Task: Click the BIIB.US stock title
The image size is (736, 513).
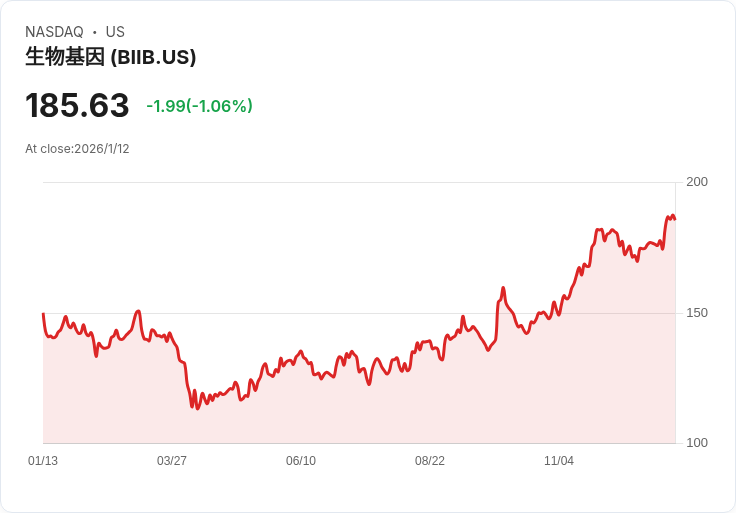Action: pyautogui.click(x=110, y=57)
